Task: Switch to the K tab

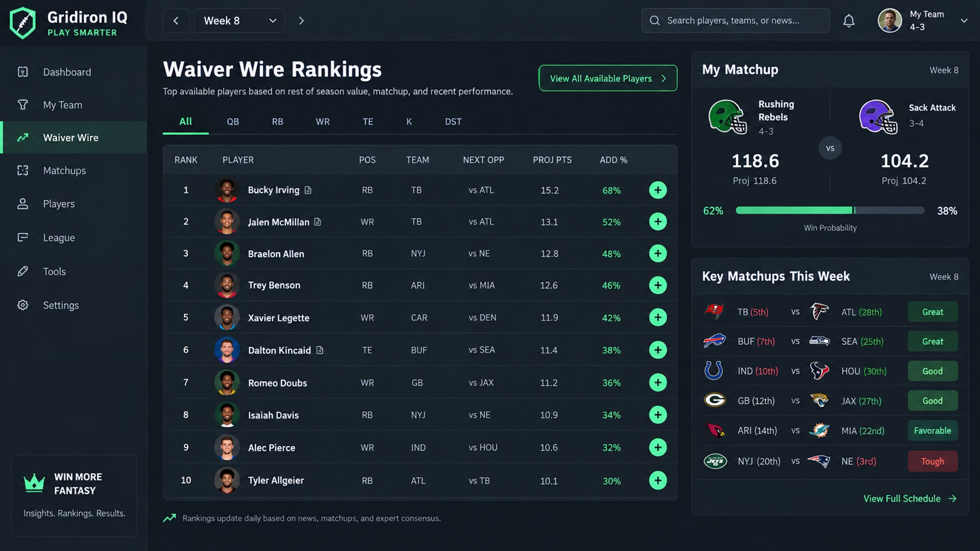Action: [x=409, y=122]
